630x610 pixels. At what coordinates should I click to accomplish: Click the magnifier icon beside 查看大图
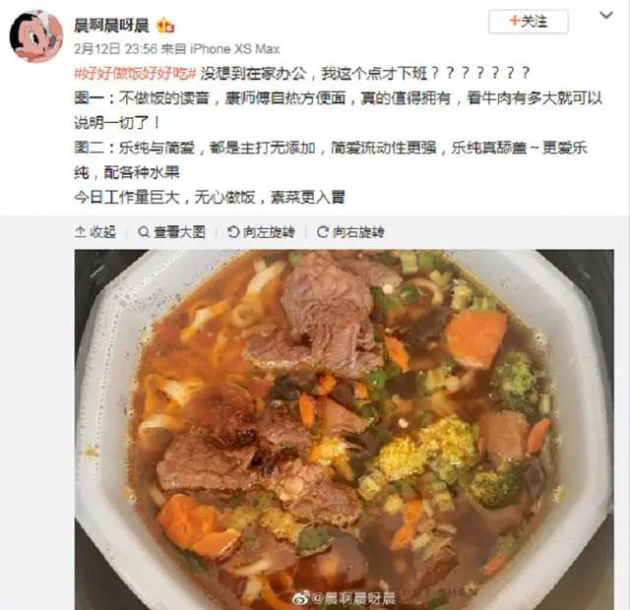(143, 232)
